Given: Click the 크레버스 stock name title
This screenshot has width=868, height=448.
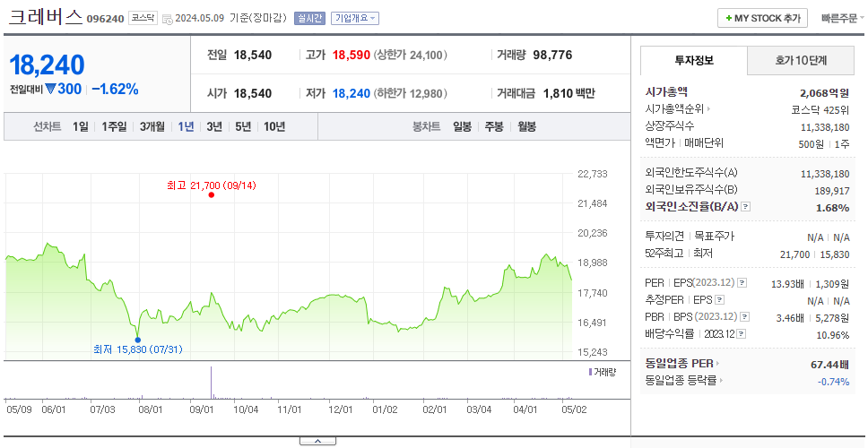Looking at the screenshot, I should click(46, 18).
